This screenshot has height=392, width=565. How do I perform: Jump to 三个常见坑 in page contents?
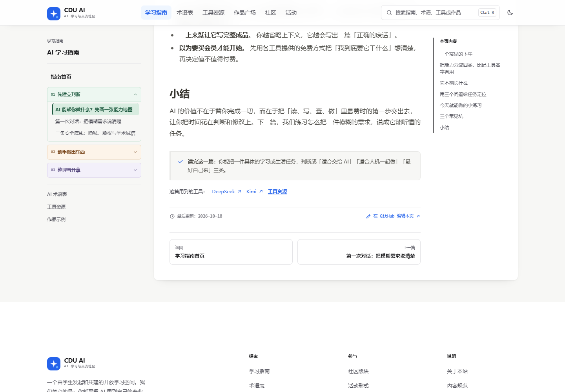451,116
